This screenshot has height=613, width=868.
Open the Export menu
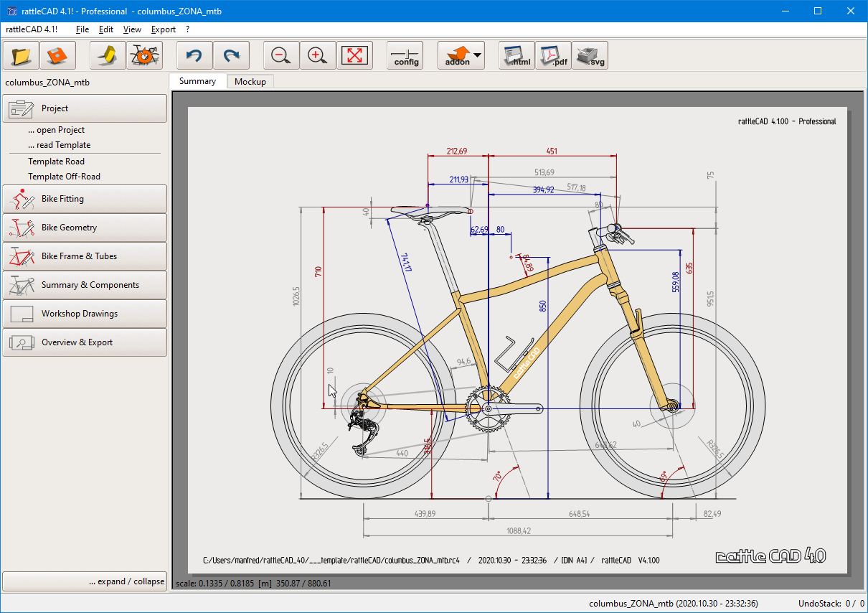[164, 29]
